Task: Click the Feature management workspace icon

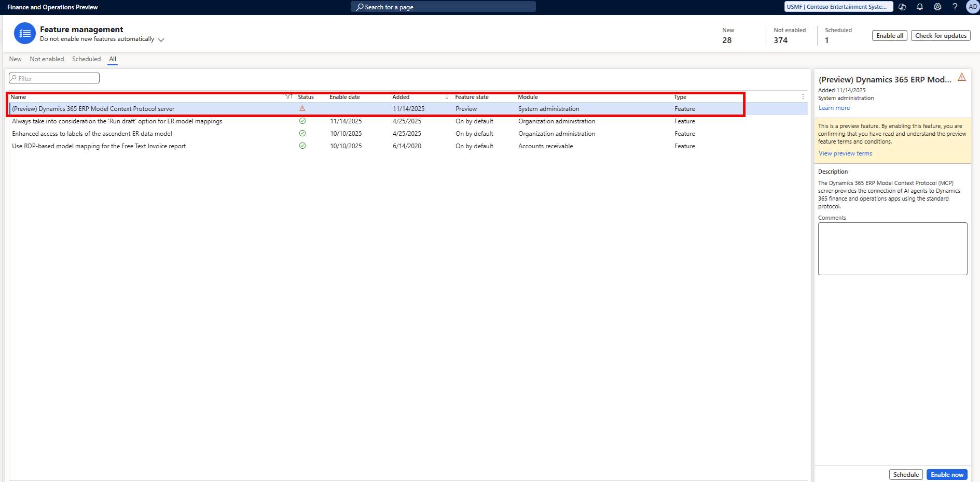Action: [24, 33]
